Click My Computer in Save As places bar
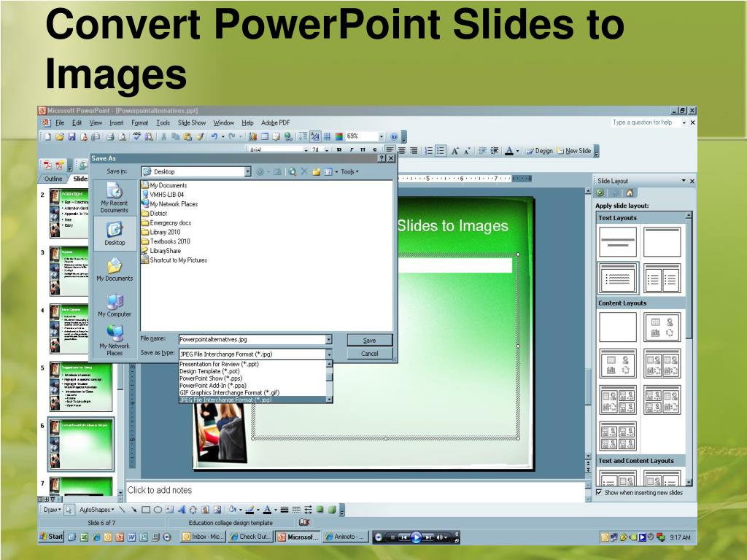This screenshot has height=560, width=747. (x=115, y=306)
